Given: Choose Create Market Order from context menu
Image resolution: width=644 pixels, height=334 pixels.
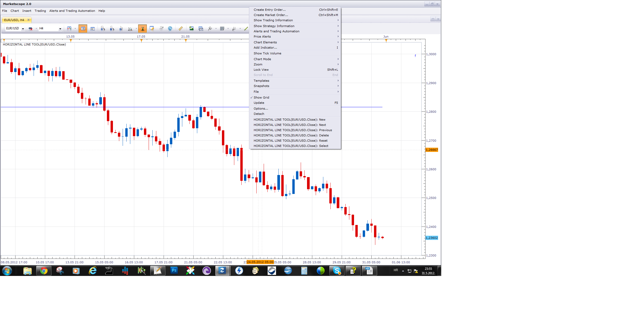Looking at the screenshot, I should click(x=295, y=15).
